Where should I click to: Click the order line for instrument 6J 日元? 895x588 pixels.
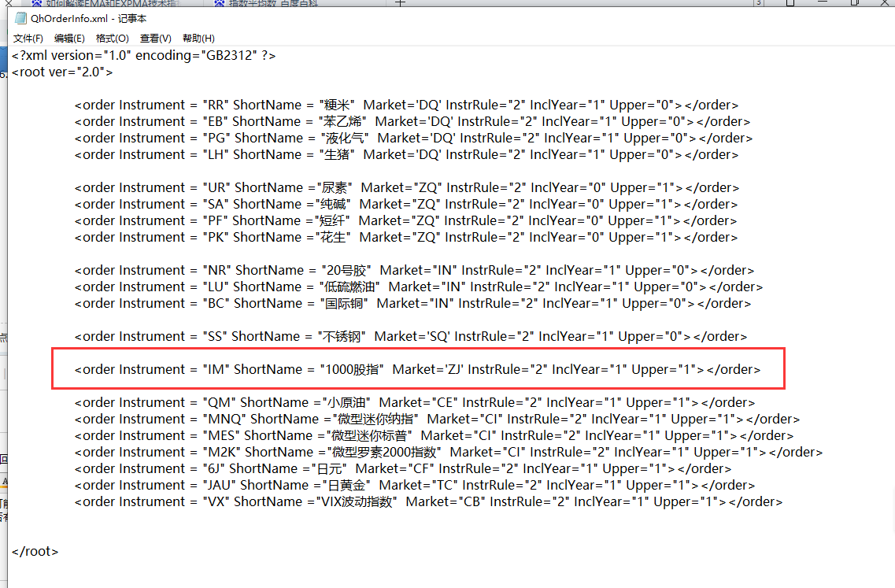coord(403,469)
